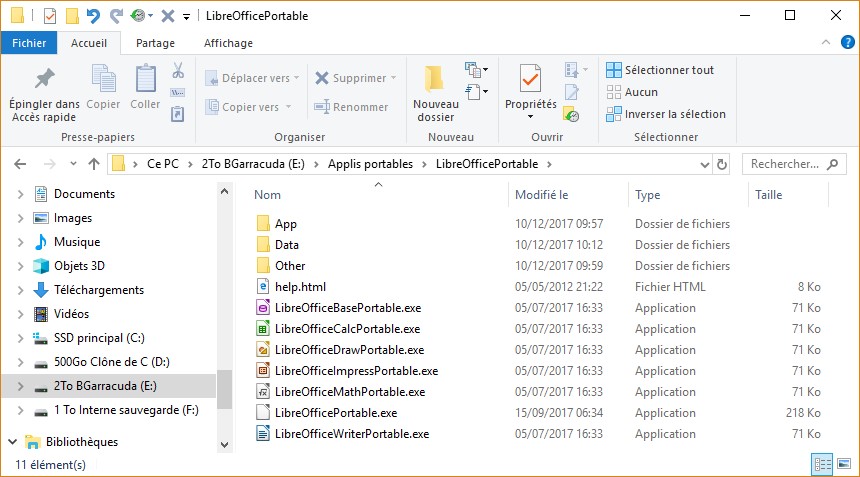Switch to details view in status bar
860x477 pixels.
[822, 465]
